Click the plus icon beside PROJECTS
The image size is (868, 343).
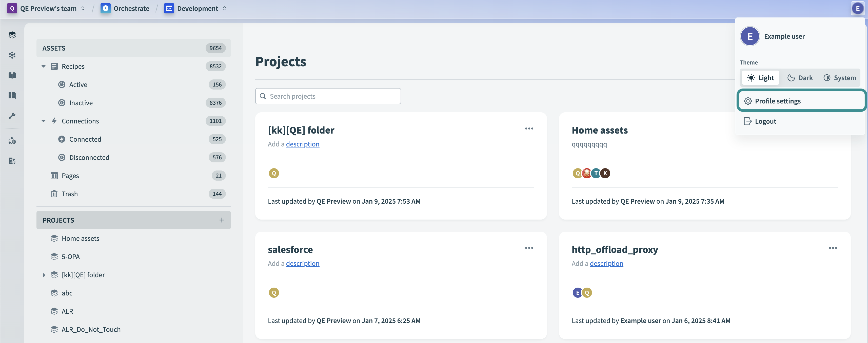coord(221,220)
